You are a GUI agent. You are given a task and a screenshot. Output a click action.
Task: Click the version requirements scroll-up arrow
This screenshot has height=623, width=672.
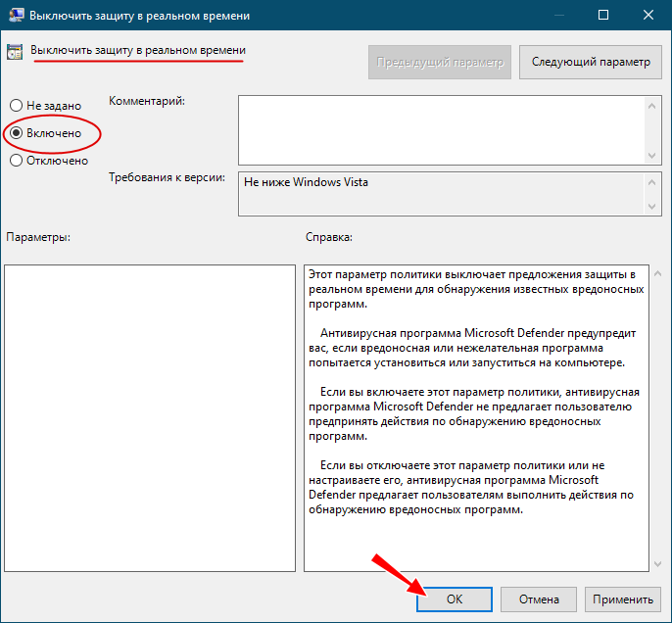(651, 182)
